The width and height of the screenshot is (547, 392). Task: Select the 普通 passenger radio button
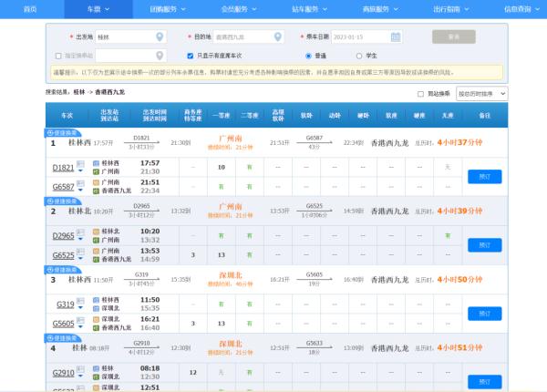click(308, 56)
